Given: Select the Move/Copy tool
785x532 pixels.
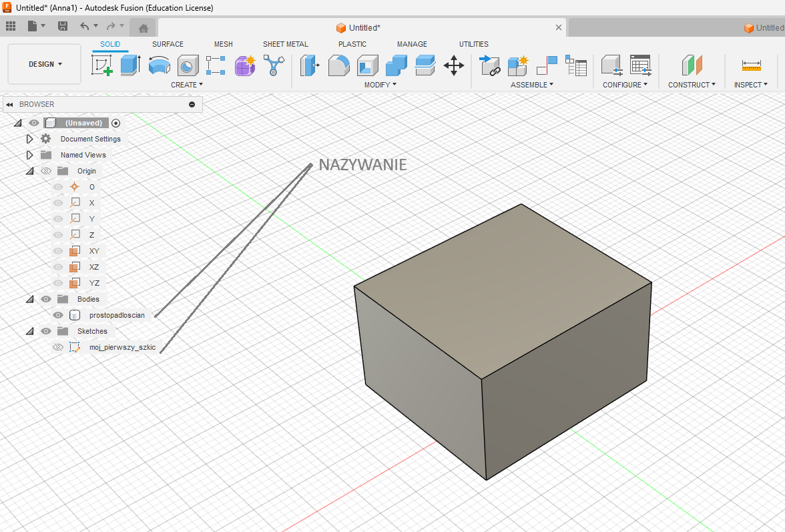Looking at the screenshot, I should [x=454, y=65].
